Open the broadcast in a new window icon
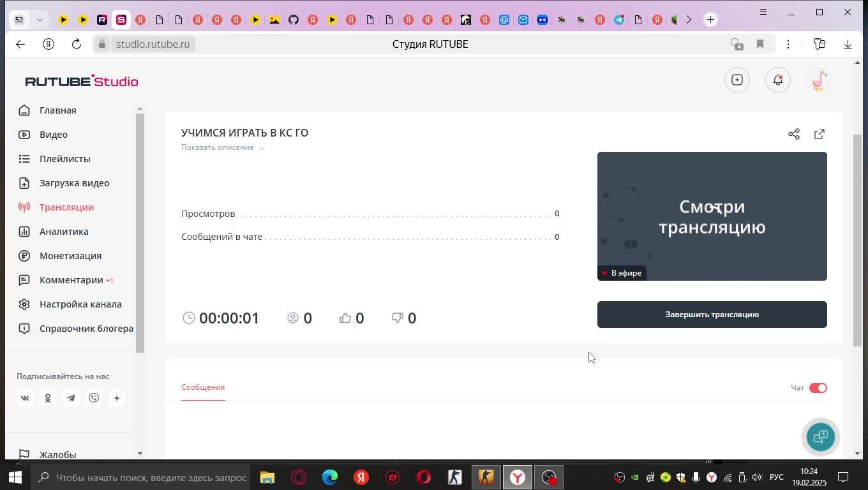 [x=819, y=134]
